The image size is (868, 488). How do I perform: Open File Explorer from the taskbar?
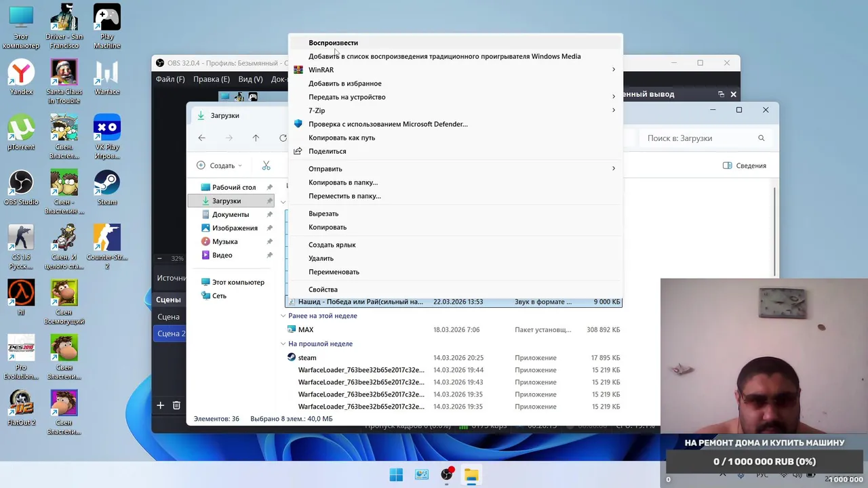click(x=471, y=474)
